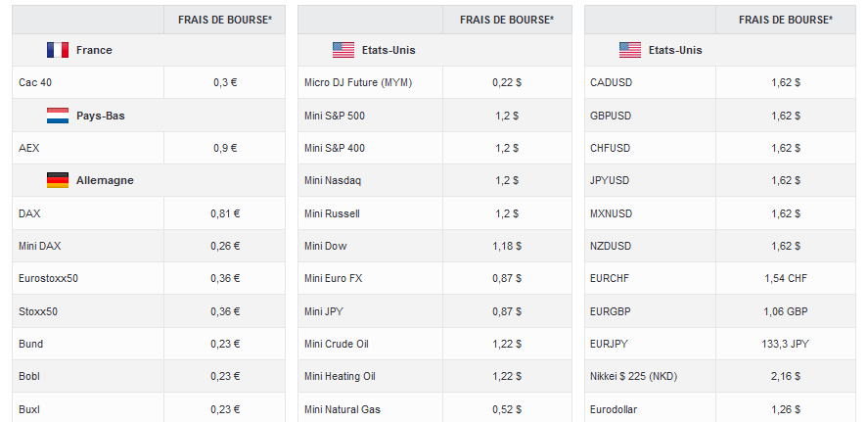Click the AEX fee value 0,9 €
Viewport: 868px width, 422px height.
tap(225, 148)
